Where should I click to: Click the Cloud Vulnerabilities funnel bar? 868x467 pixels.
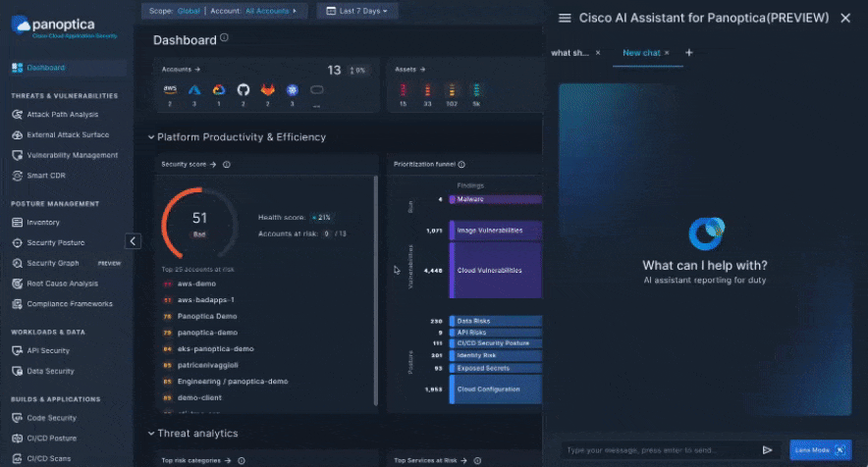(x=496, y=271)
